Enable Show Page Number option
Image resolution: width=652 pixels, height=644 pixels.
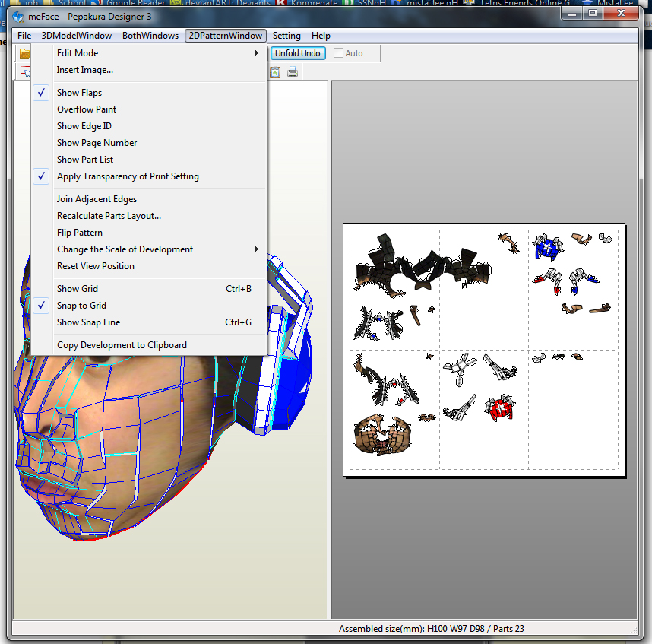point(149,143)
